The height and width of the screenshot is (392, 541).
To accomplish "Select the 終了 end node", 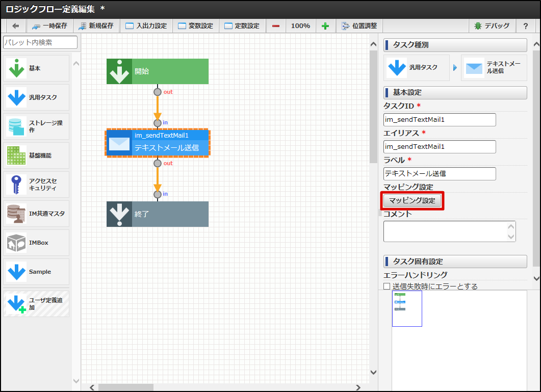I will tap(158, 214).
